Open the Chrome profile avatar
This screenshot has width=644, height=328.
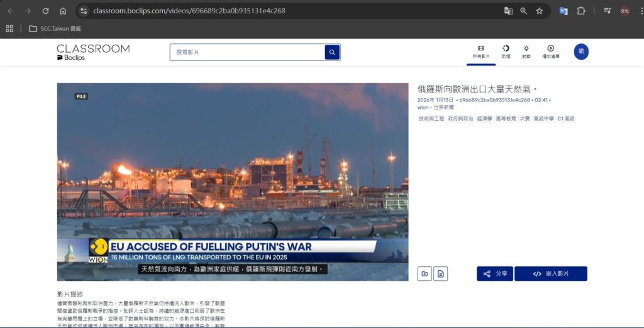(x=625, y=11)
